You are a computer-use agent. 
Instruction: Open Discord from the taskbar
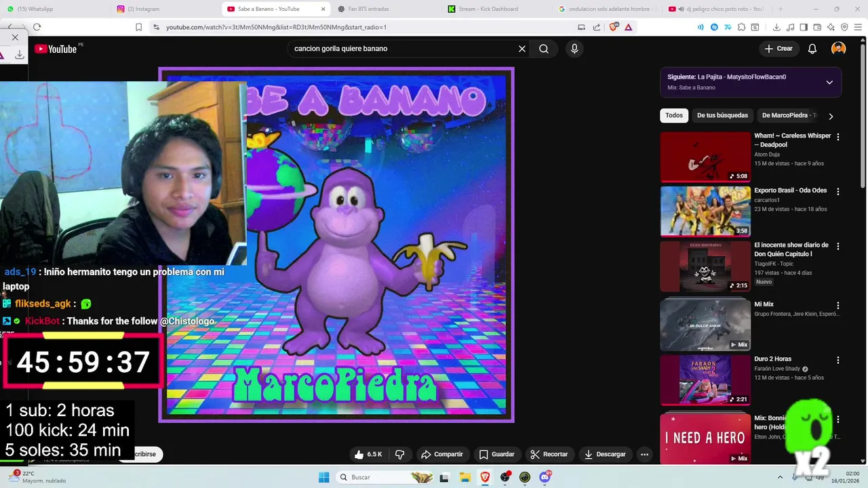[x=545, y=477]
